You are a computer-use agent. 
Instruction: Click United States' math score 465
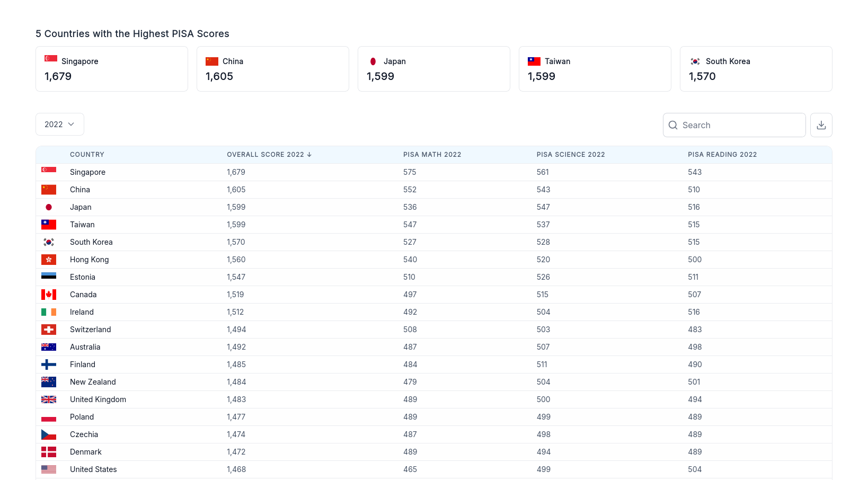[x=410, y=469]
